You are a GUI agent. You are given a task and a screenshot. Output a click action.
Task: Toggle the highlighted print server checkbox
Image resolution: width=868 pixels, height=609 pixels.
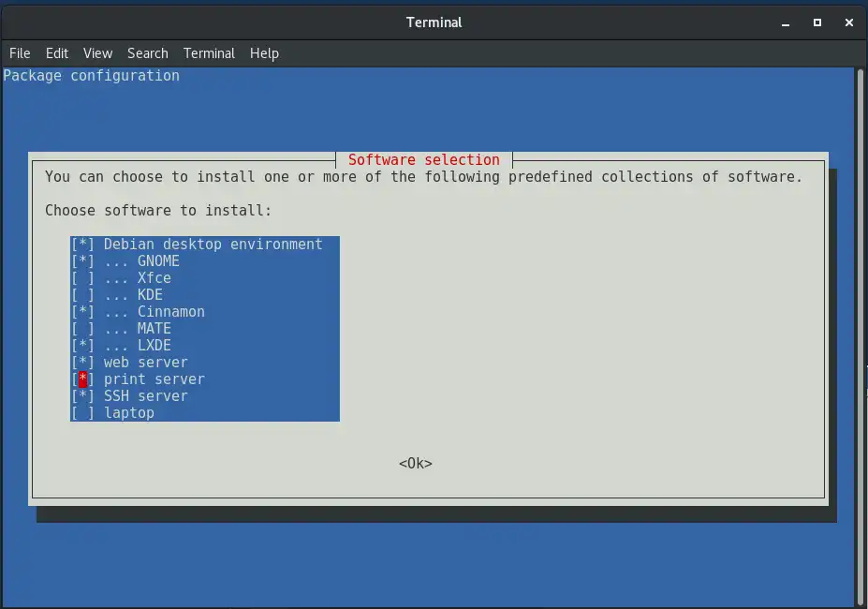[83, 379]
